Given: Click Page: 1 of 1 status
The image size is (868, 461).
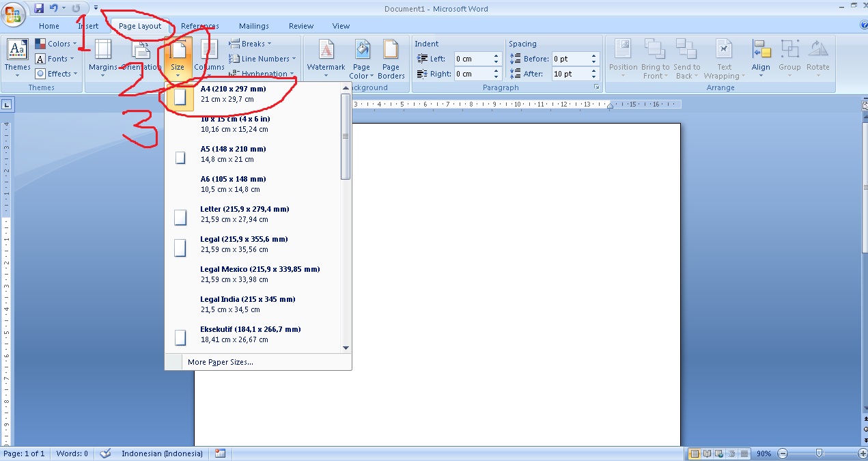Looking at the screenshot, I should (x=24, y=453).
